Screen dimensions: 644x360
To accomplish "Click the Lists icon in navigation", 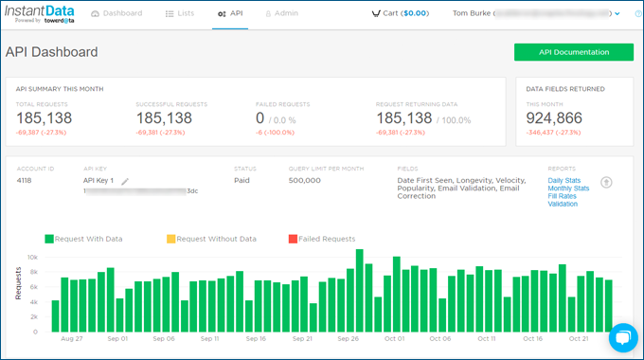I will (x=170, y=14).
